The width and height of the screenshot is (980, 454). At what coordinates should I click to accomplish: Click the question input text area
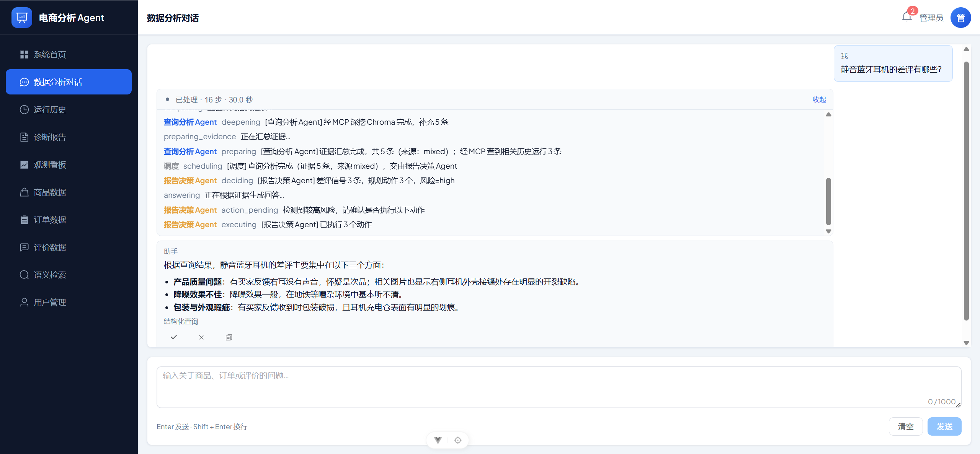tap(559, 387)
